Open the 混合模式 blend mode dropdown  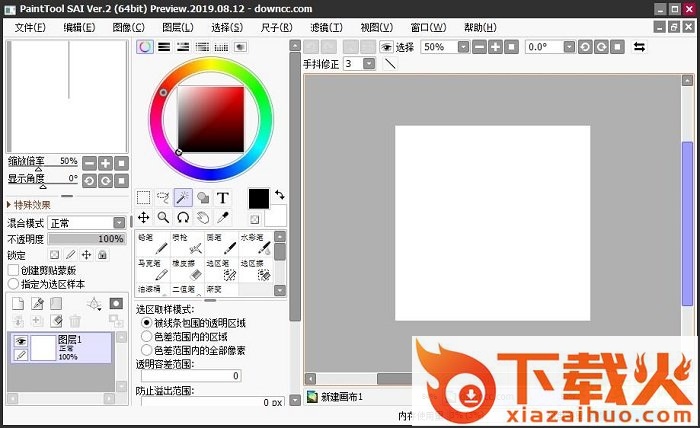(x=85, y=223)
